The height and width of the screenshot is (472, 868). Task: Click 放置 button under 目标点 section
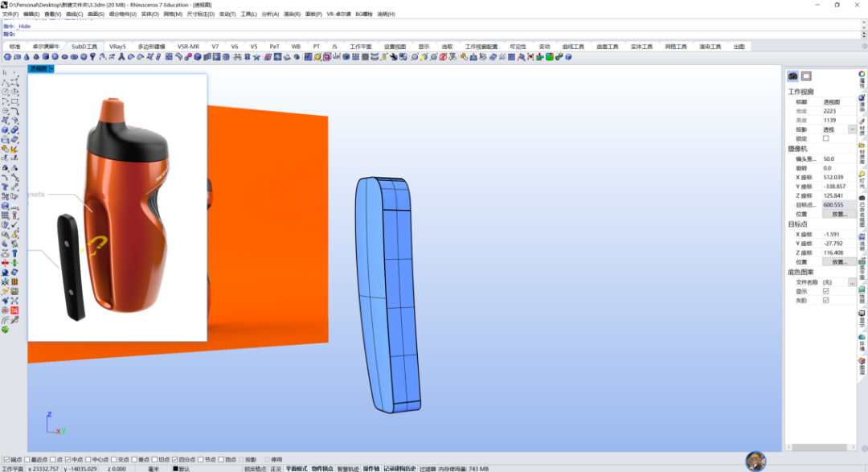point(838,262)
